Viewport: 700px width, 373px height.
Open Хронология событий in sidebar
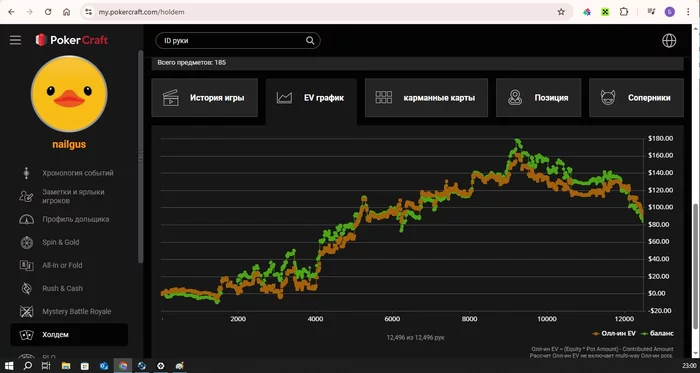(x=69, y=173)
